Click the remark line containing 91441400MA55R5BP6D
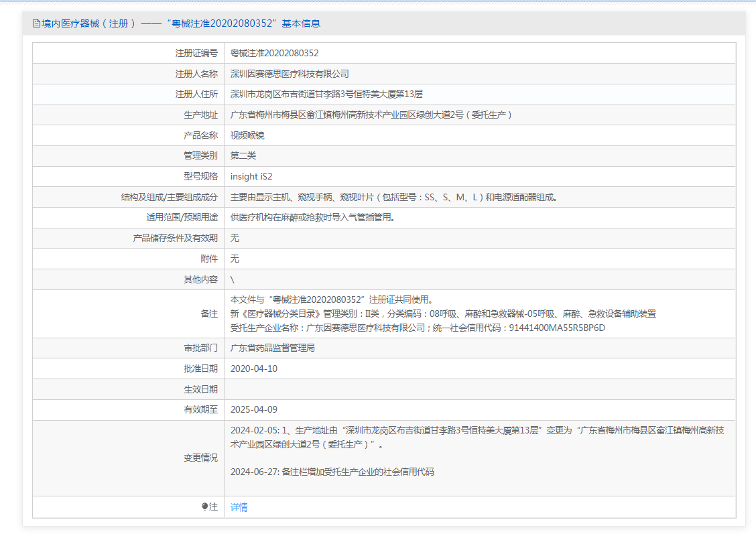 [x=418, y=328]
